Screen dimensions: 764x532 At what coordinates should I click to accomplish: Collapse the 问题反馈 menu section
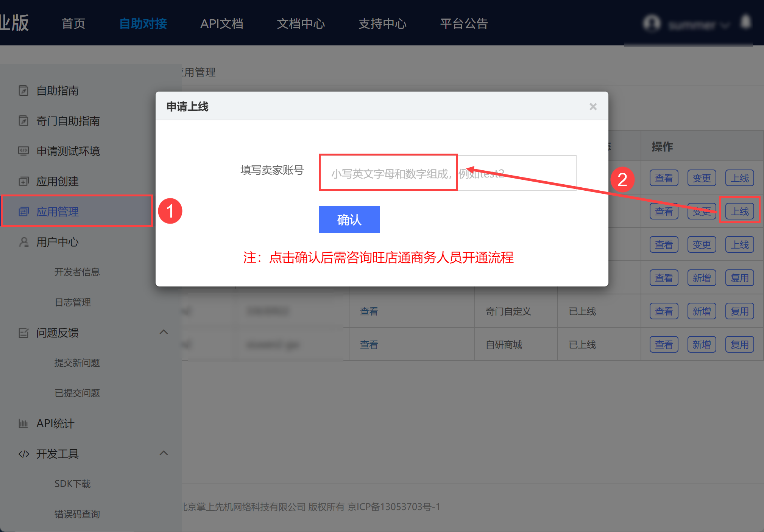[164, 332]
